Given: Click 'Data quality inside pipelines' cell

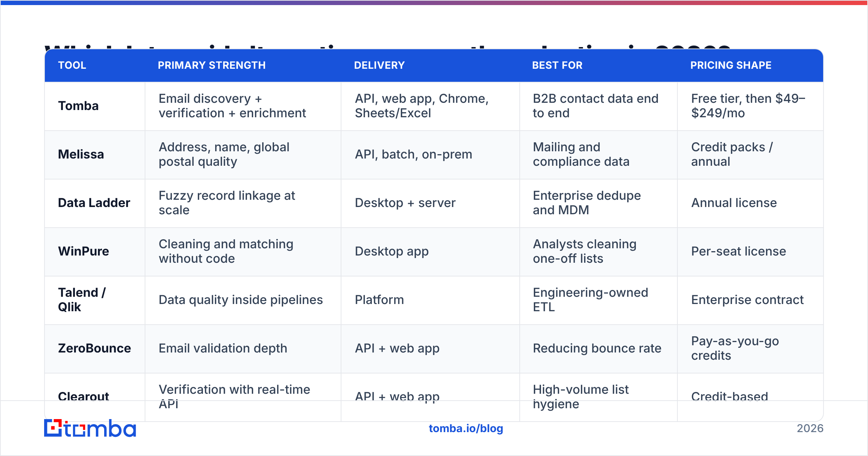Looking at the screenshot, I should coord(243,300).
